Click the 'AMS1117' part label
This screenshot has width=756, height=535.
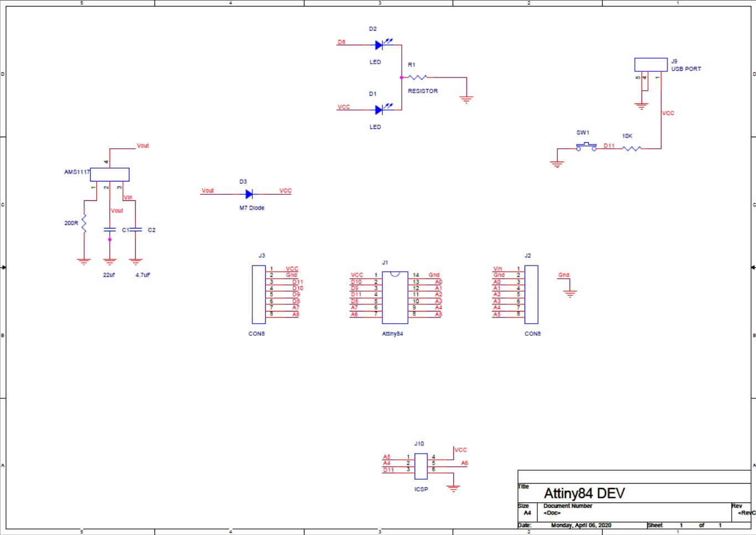pyautogui.click(x=77, y=172)
